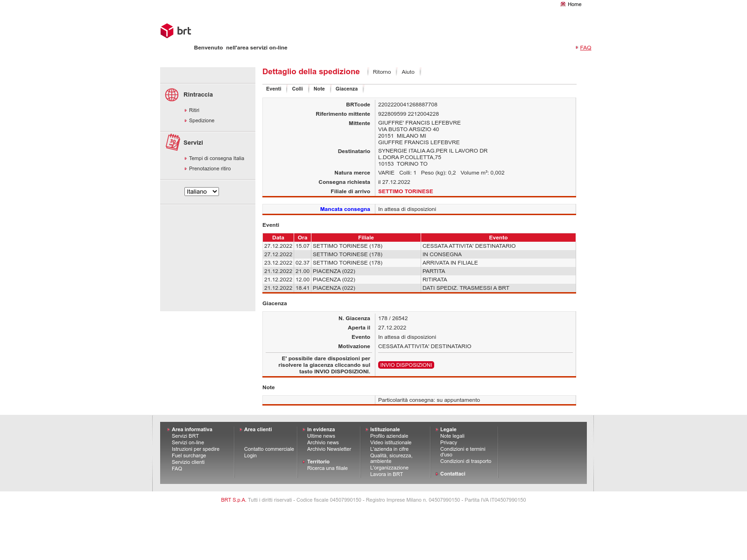Screen dimensions: 747x560
Task: Click Area clienti footer heading
Action: [258, 429]
